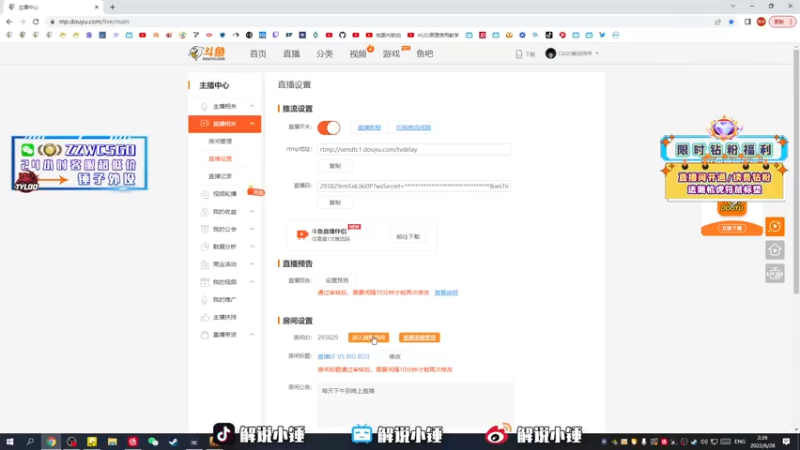The width and height of the screenshot is (800, 450).
Task: Reload the page with the Chrome refresh icon
Action: pos(36,21)
